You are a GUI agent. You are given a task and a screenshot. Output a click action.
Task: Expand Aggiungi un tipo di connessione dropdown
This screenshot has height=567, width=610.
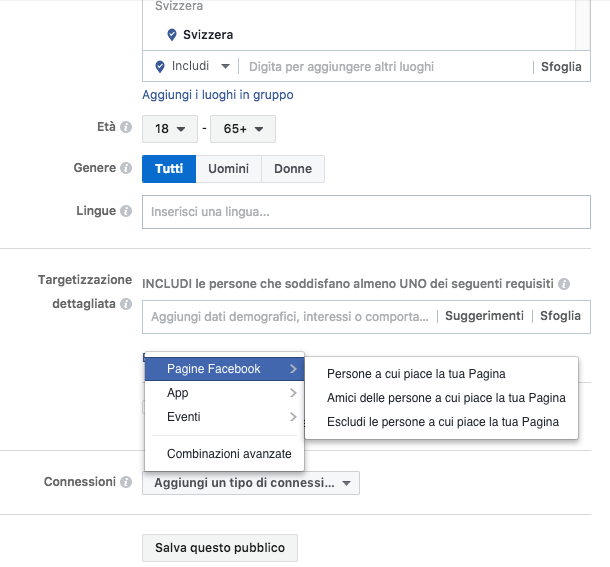(251, 483)
